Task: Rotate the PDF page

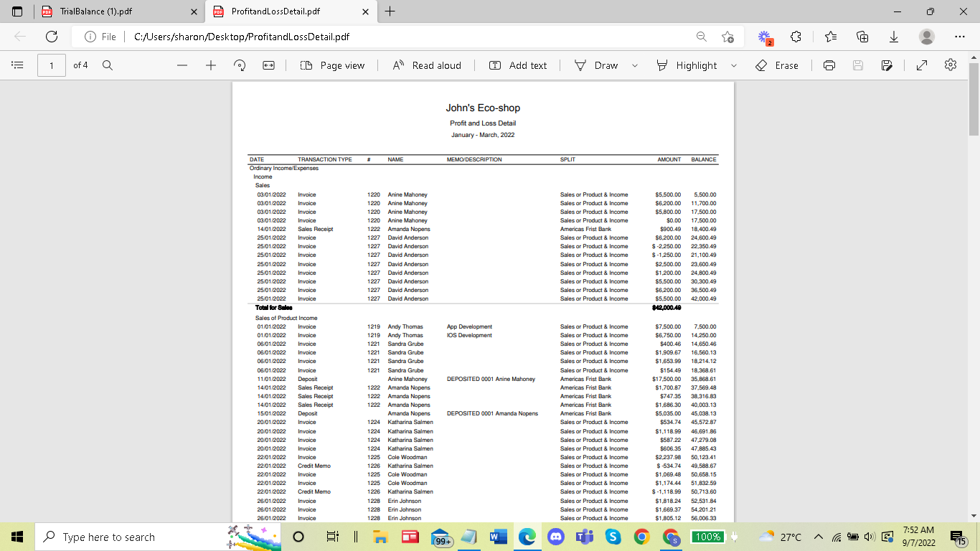Action: (240, 65)
